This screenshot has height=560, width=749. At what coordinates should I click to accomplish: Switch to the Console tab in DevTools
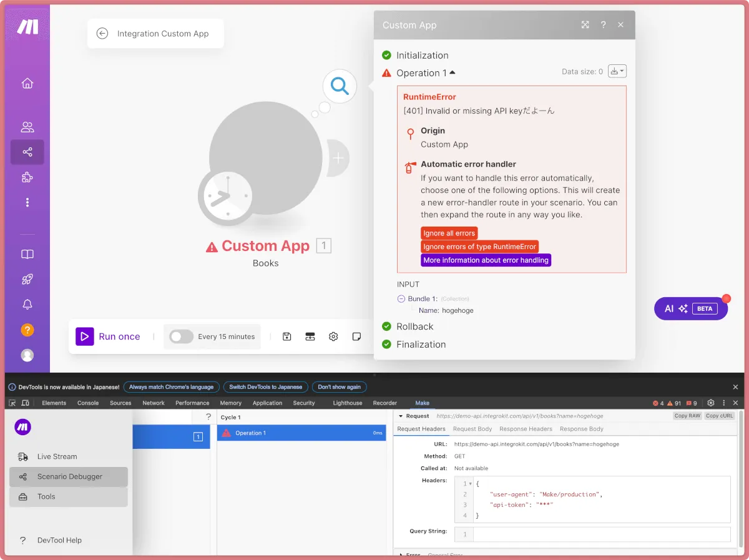point(88,403)
